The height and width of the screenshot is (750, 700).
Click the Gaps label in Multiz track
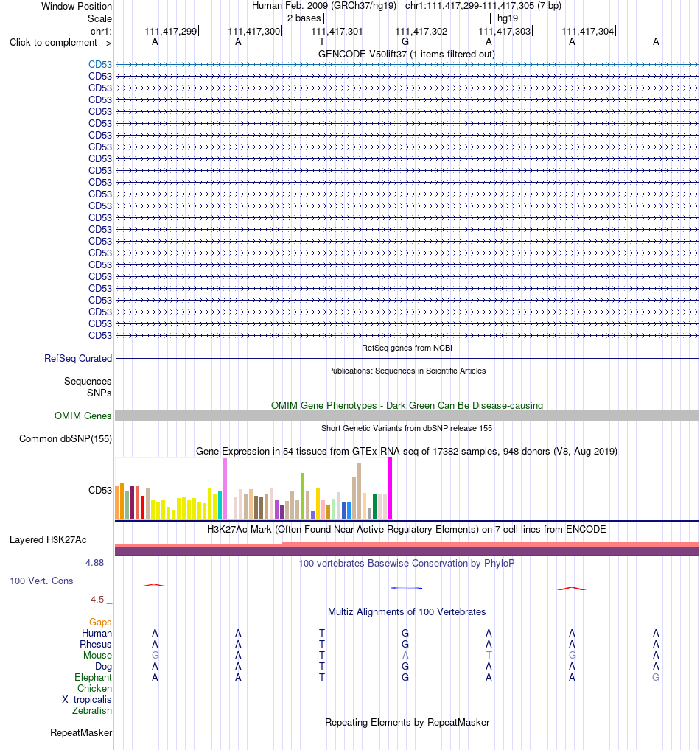click(x=100, y=622)
